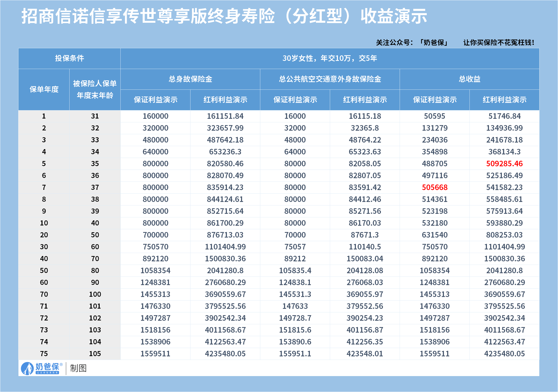The image size is (558, 392).
Task: Click the value 16115.18 cell
Action: [365, 116]
